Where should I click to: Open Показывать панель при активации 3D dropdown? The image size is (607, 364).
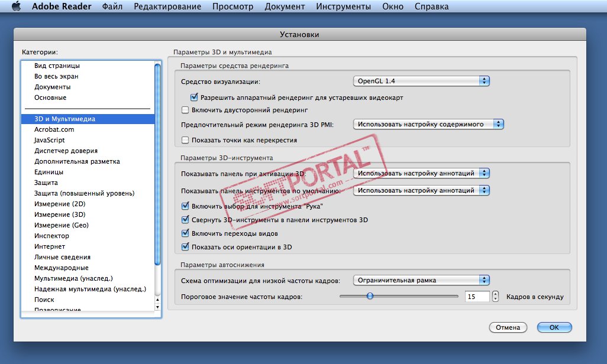[421, 173]
